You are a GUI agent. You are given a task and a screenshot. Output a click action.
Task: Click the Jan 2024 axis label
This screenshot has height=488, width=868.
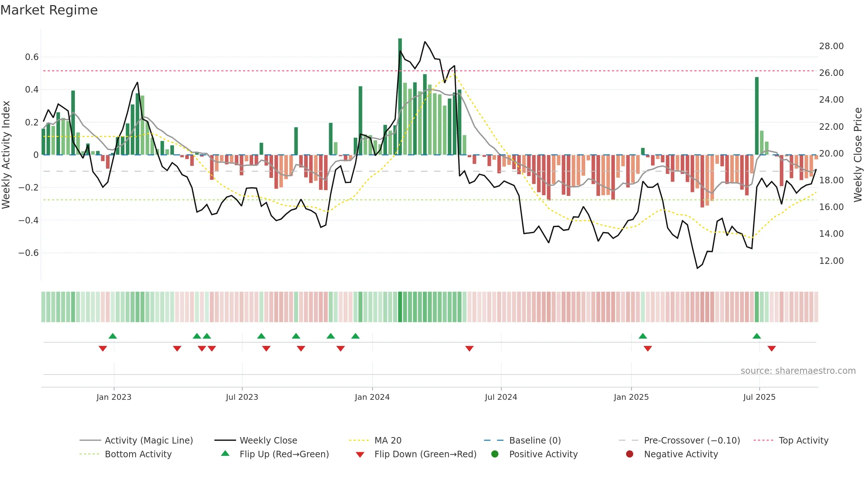click(372, 397)
